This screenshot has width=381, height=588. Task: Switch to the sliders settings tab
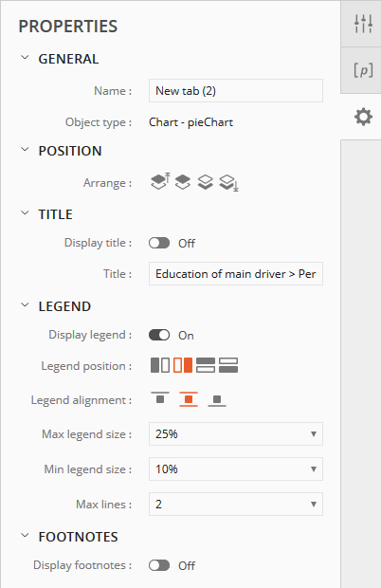[363, 24]
